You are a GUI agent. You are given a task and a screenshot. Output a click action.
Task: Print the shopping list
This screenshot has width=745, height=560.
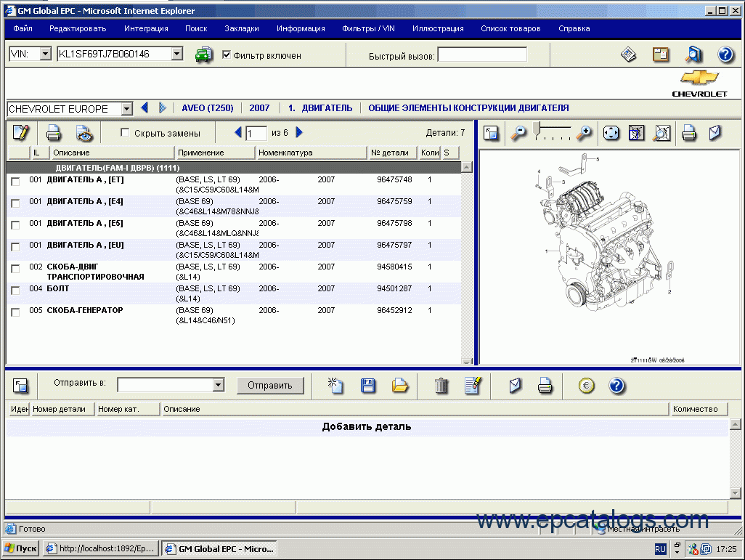click(x=545, y=386)
